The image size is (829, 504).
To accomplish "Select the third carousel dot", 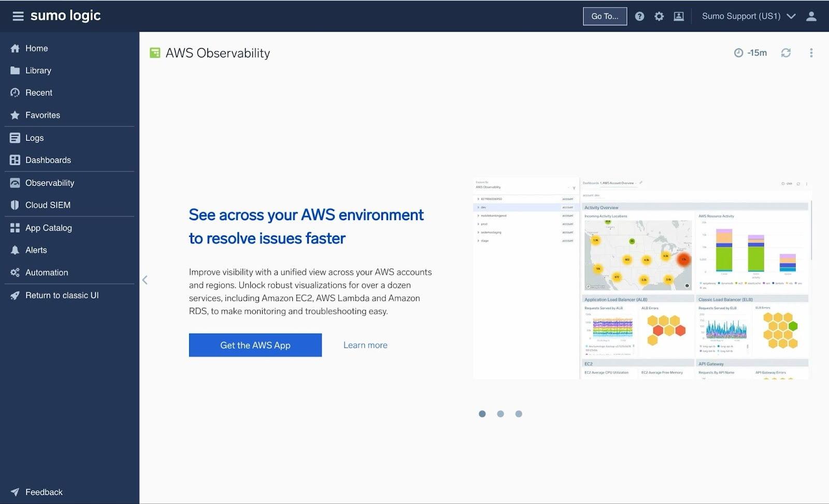I will (519, 414).
